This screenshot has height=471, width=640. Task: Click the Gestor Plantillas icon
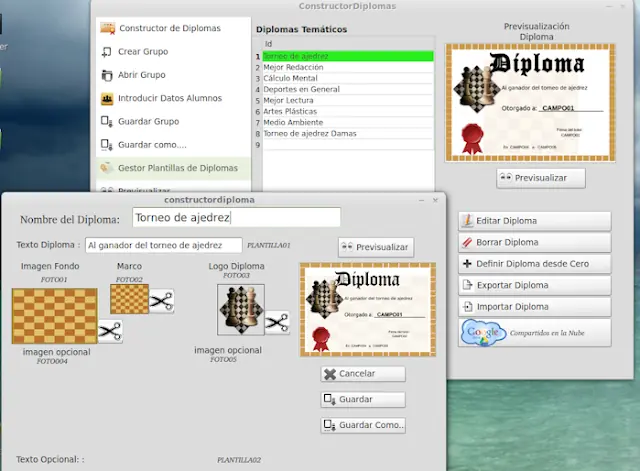pyautogui.click(x=107, y=168)
